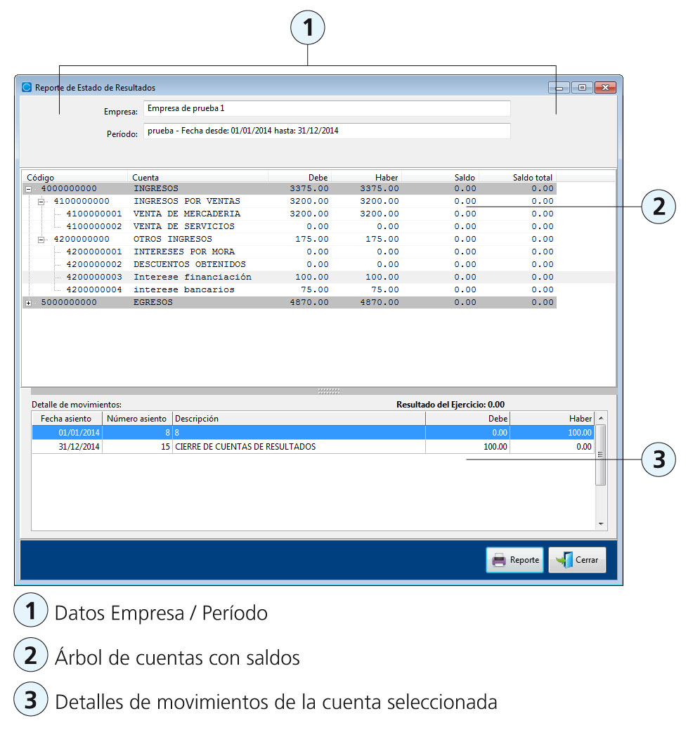Image resolution: width=700 pixels, height=756 pixels.
Task: Collapse the 4000000000 INGRESOS tree node
Action: [x=29, y=189]
